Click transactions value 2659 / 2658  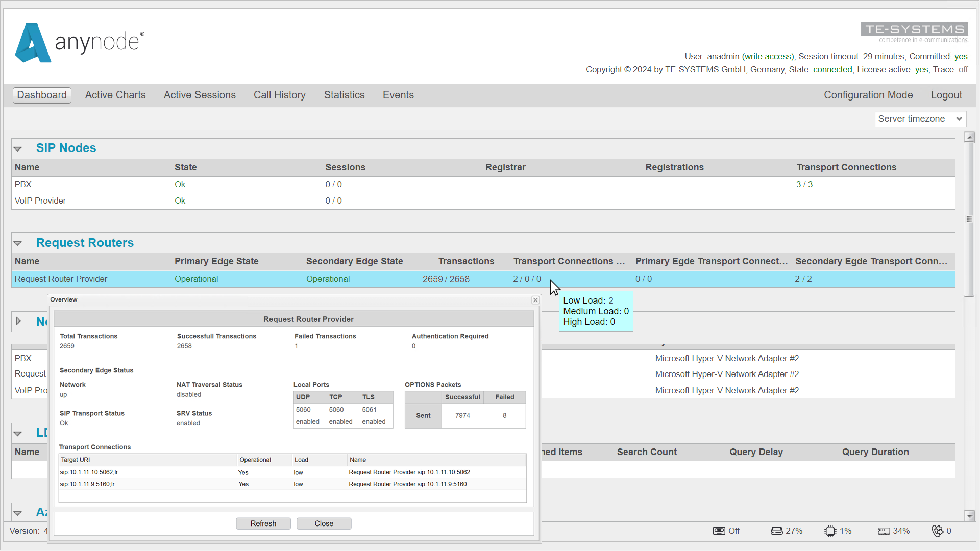[x=446, y=279]
